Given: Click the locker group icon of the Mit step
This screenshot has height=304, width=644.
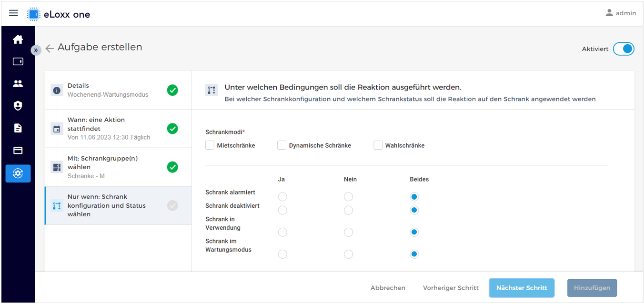Looking at the screenshot, I should 57,167.
